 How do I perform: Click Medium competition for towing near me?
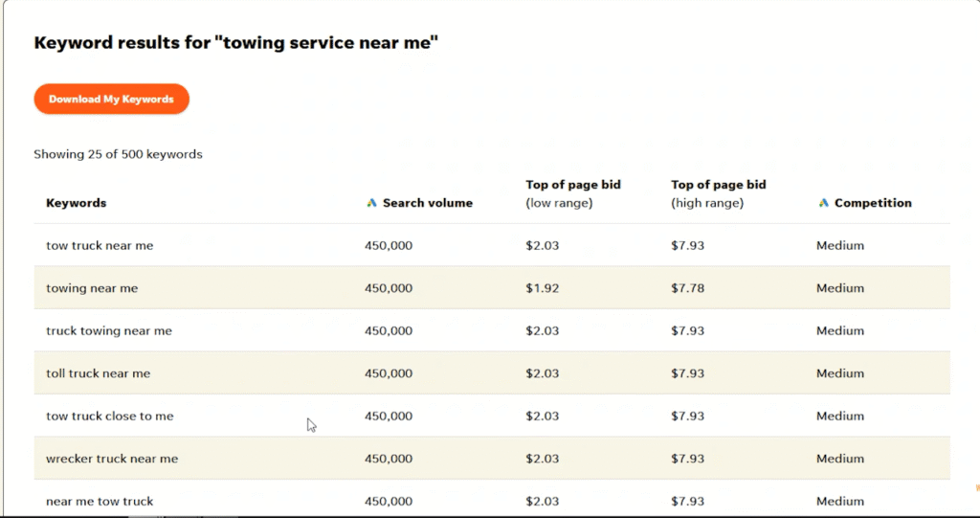tap(840, 288)
